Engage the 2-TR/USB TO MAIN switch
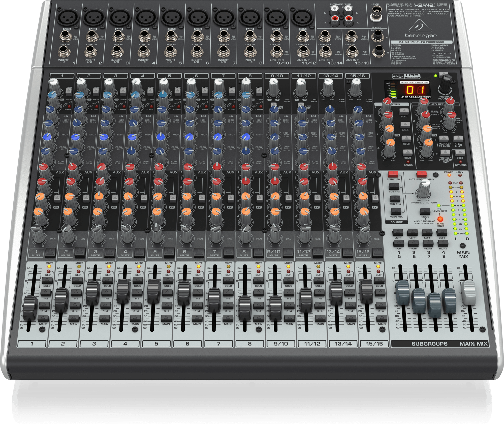The image size is (504, 424). tap(422, 174)
